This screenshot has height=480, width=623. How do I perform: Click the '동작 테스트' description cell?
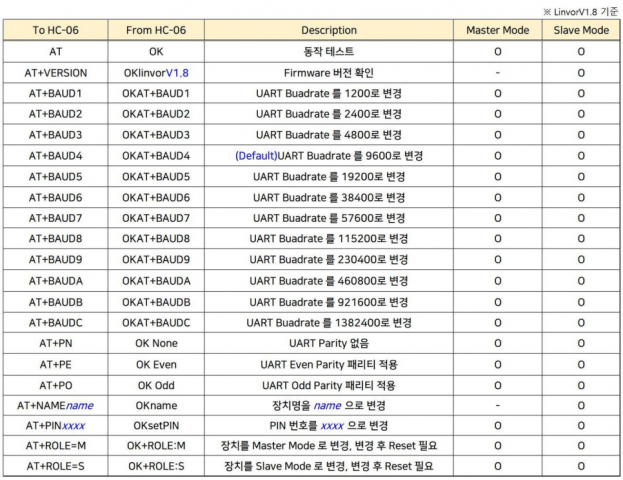point(329,51)
